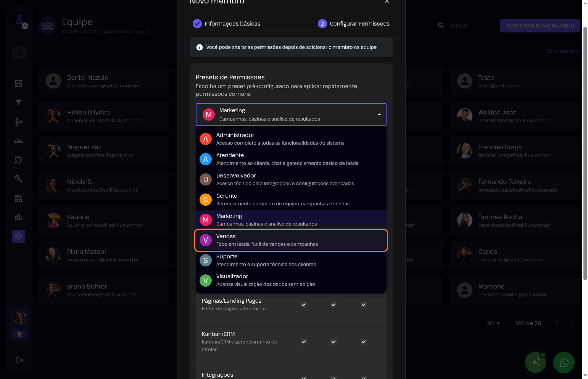This screenshot has width=588, height=379.
Task: Open the WhatsApp floating chat button
Action: pyautogui.click(x=564, y=363)
